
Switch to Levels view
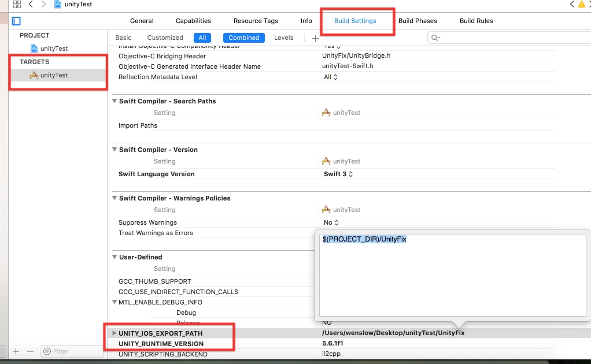(283, 38)
